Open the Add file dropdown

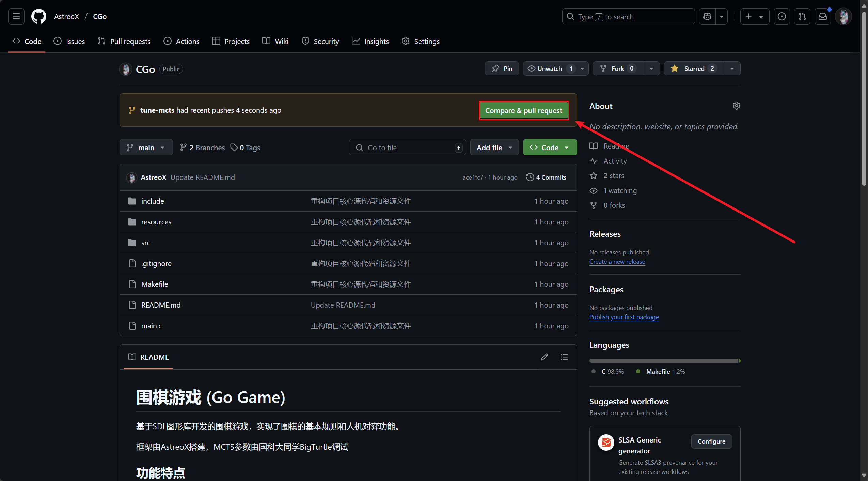point(494,147)
